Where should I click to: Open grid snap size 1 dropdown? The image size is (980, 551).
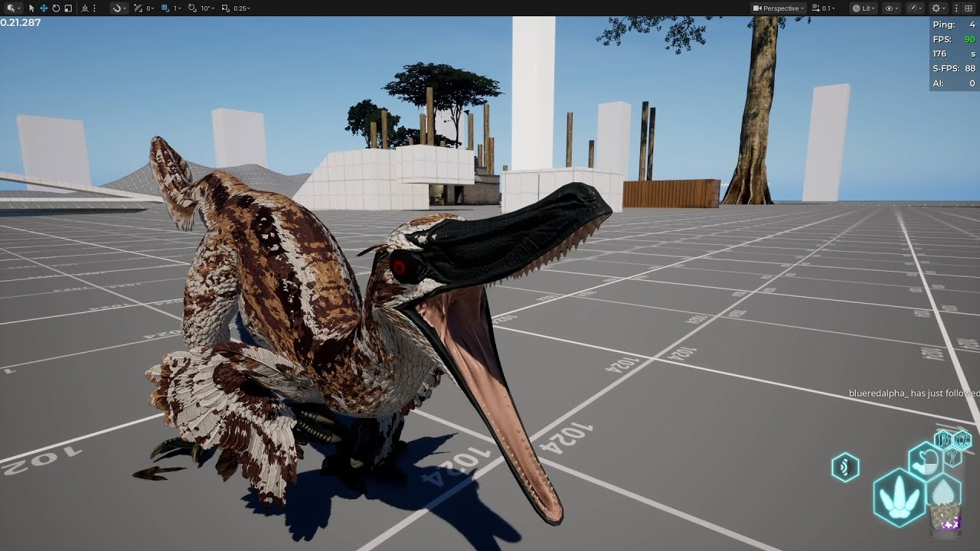(x=177, y=8)
